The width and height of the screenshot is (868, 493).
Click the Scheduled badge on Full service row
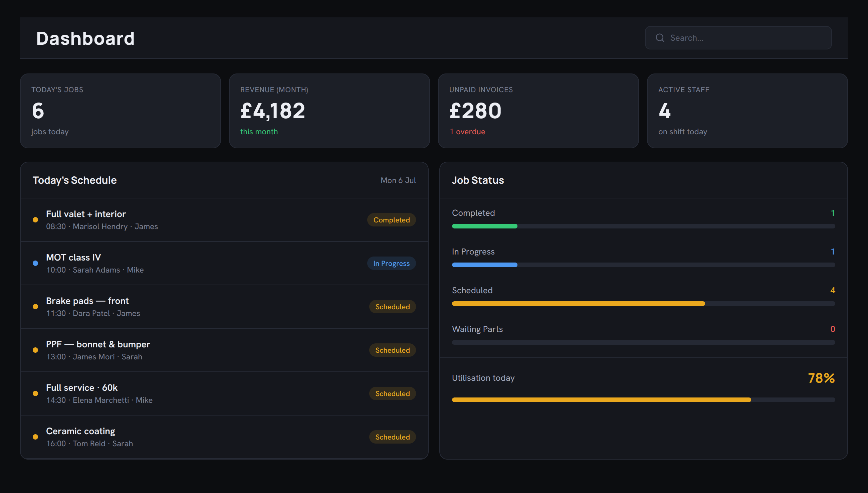tap(393, 393)
